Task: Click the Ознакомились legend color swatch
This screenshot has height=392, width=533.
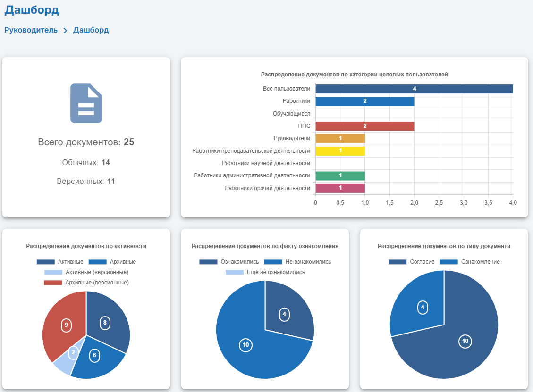Action: [x=208, y=262]
